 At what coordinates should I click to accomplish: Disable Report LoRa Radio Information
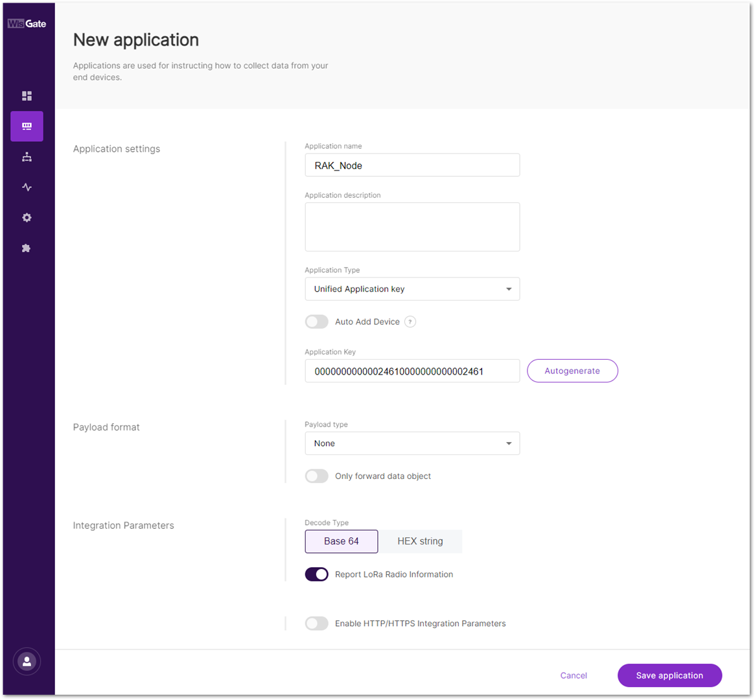click(316, 574)
